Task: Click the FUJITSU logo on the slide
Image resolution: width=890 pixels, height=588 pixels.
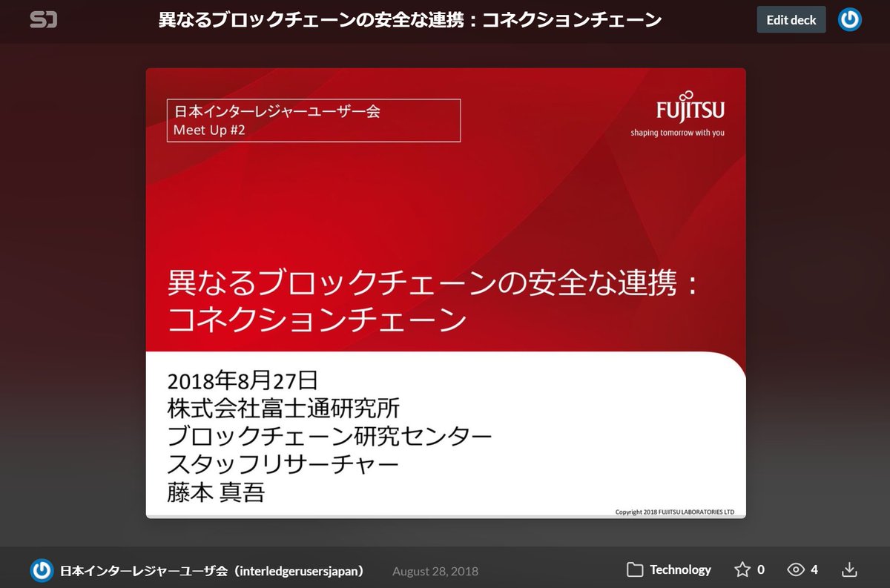Action: [x=690, y=110]
